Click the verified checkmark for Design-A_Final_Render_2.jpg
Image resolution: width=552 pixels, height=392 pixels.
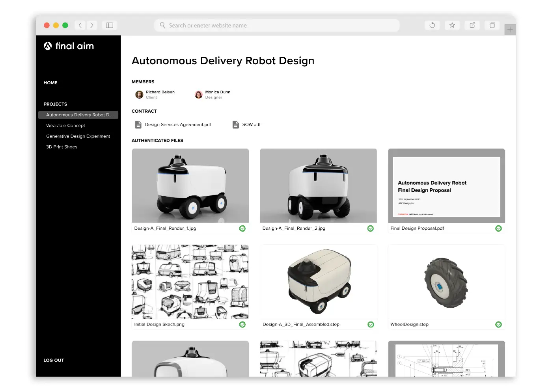click(371, 229)
